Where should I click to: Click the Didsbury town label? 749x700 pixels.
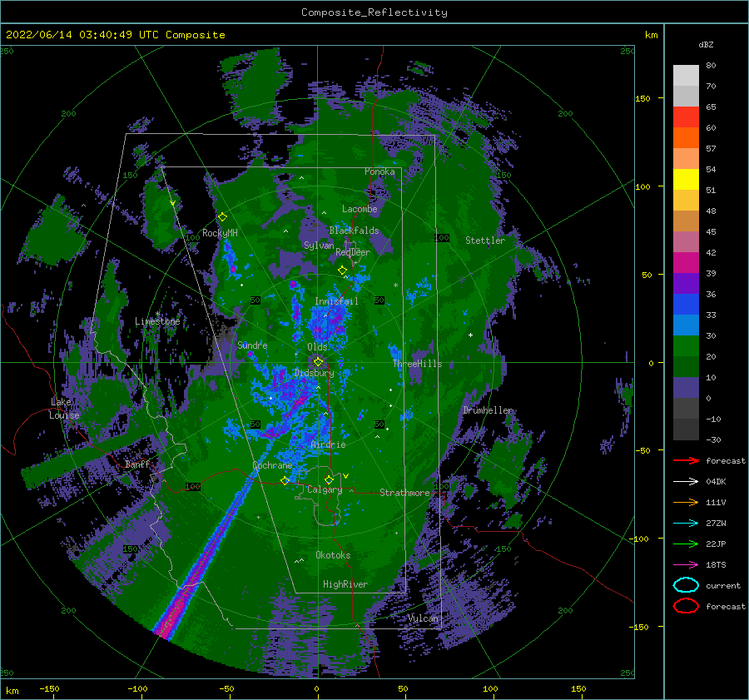[314, 373]
